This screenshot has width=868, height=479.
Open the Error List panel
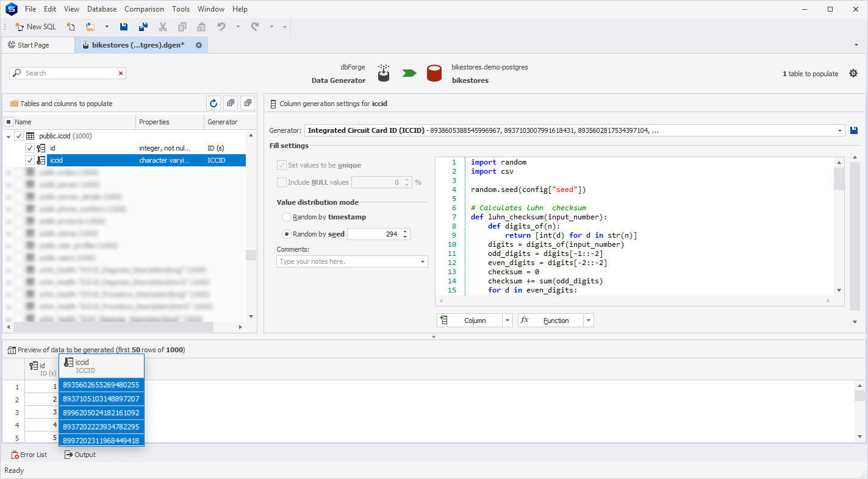pyautogui.click(x=29, y=455)
